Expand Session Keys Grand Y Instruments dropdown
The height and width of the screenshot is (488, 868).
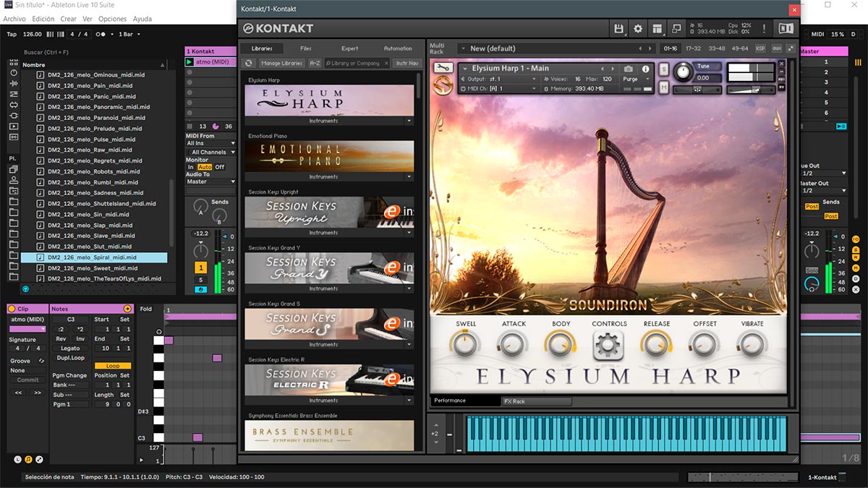click(x=409, y=288)
